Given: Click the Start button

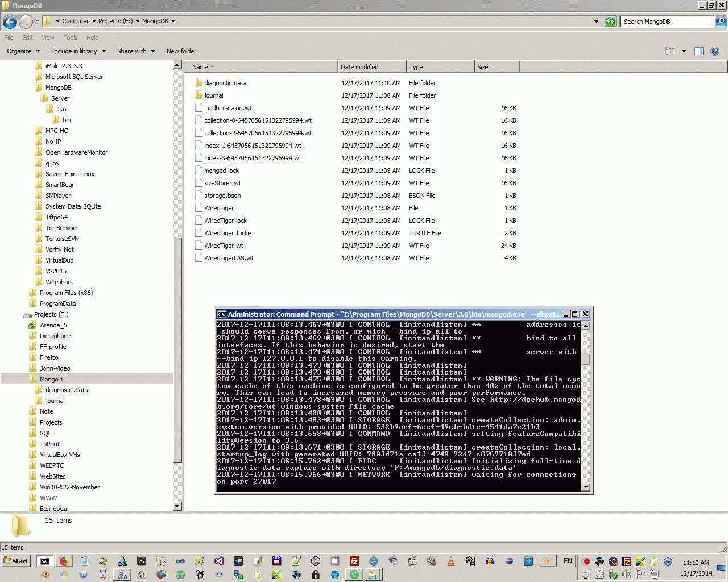Looking at the screenshot, I should [16, 561].
